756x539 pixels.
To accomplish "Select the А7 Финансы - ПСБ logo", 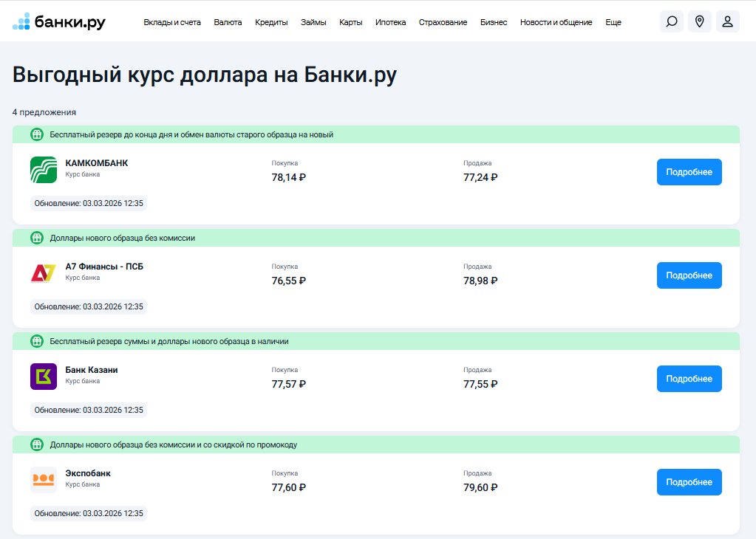I will point(44,272).
